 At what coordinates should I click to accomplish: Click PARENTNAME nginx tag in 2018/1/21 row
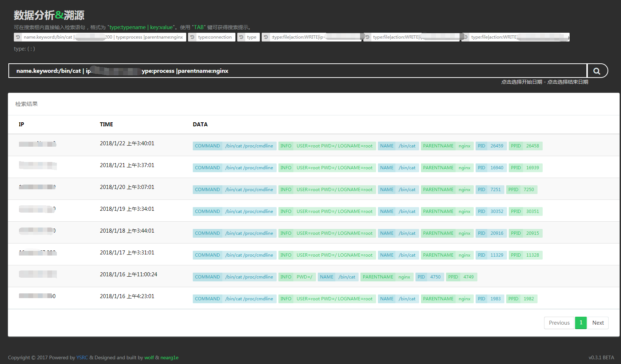click(x=447, y=168)
